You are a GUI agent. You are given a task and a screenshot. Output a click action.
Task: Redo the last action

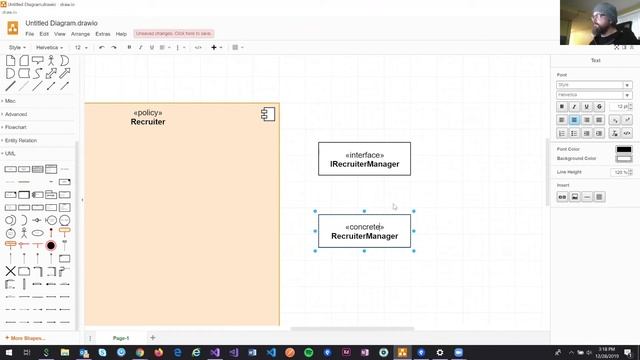[x=114, y=47]
